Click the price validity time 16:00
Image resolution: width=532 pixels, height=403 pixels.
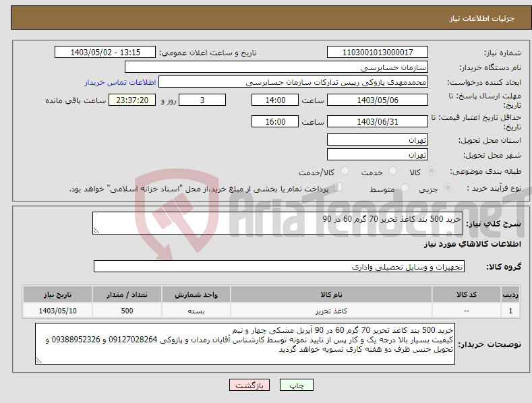(275, 121)
